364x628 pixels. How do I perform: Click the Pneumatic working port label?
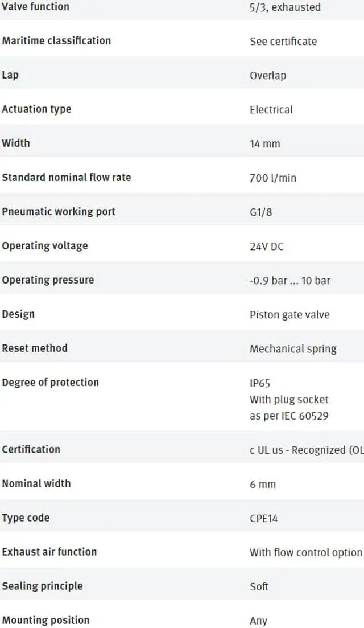click(59, 211)
